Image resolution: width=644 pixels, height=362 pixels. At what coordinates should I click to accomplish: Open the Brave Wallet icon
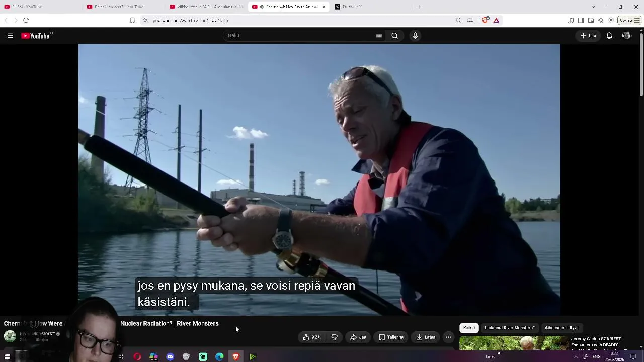[591, 20]
